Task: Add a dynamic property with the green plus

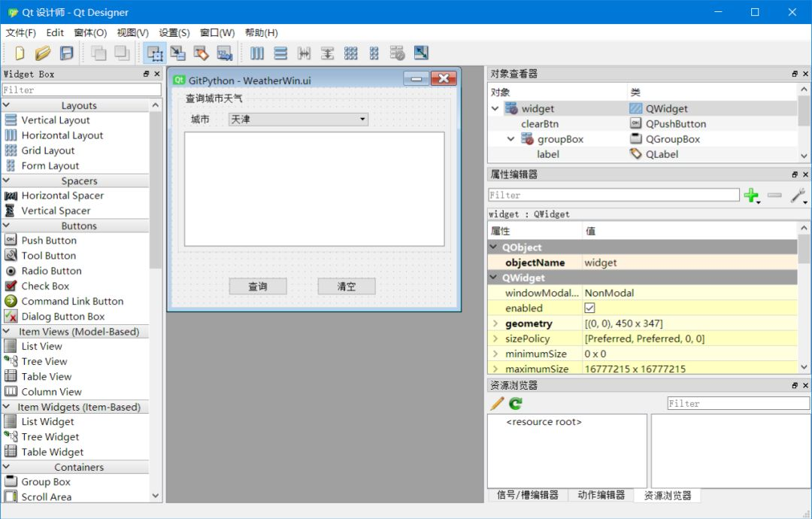Action: pyautogui.click(x=751, y=196)
